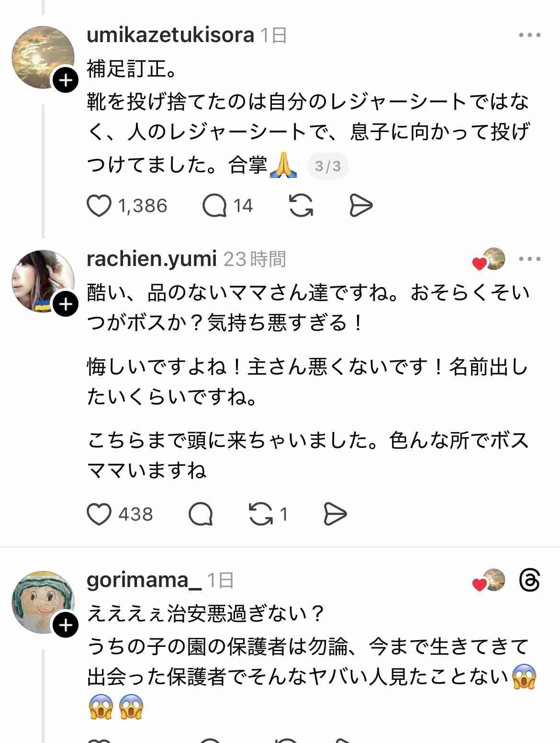
Task: Repost umikazetukisora's post
Action: tap(301, 206)
